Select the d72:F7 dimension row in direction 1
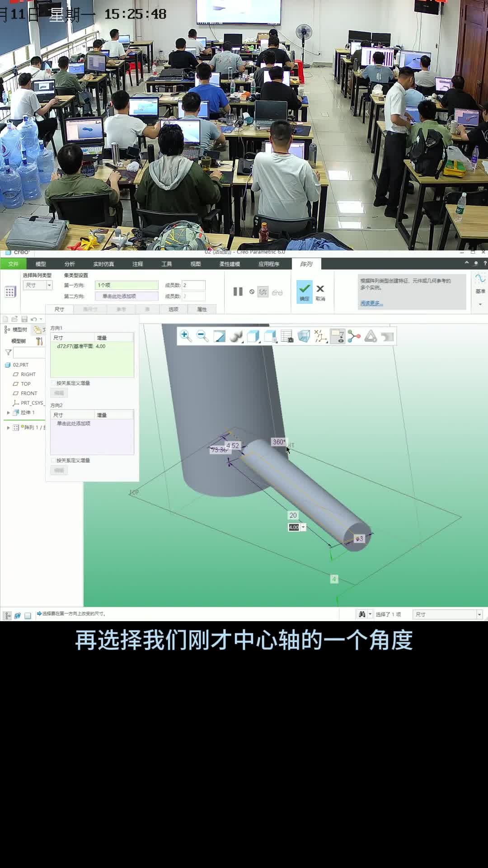This screenshot has width=488, height=868. coord(92,346)
